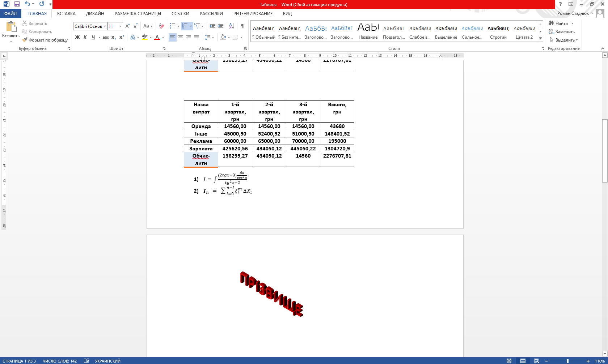Toggle italic formatting (К)
This screenshot has width=608, height=364.
coord(85,37)
